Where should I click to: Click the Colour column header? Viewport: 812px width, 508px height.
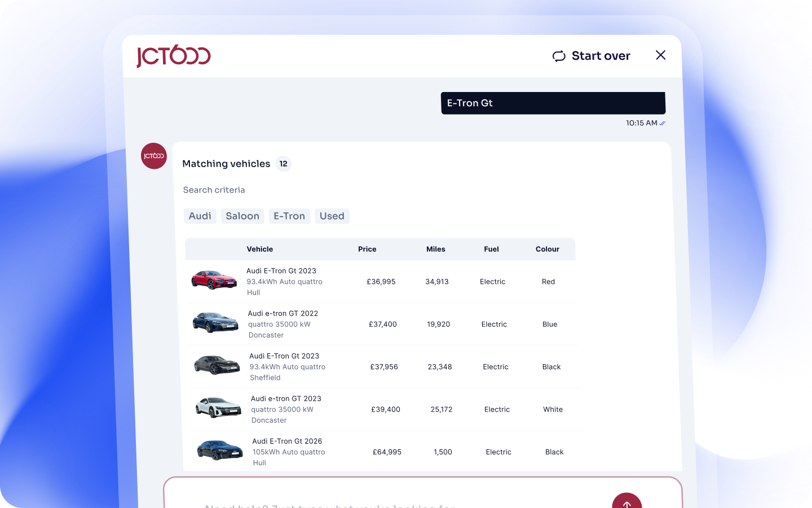pos(548,249)
